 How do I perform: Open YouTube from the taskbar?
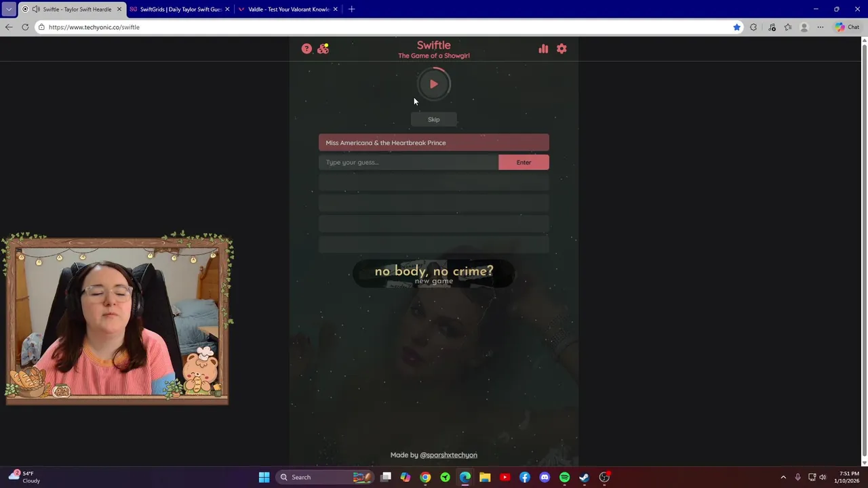(x=505, y=477)
